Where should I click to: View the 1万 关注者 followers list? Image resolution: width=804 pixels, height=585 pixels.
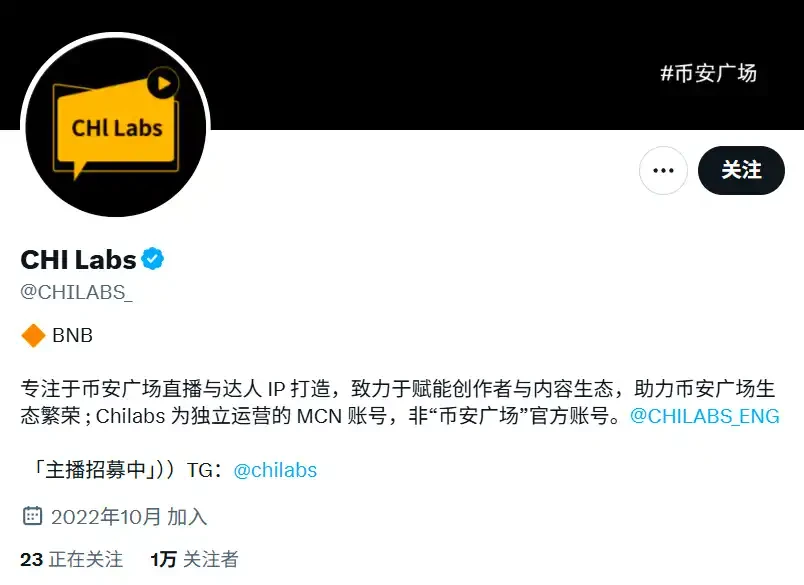194,559
